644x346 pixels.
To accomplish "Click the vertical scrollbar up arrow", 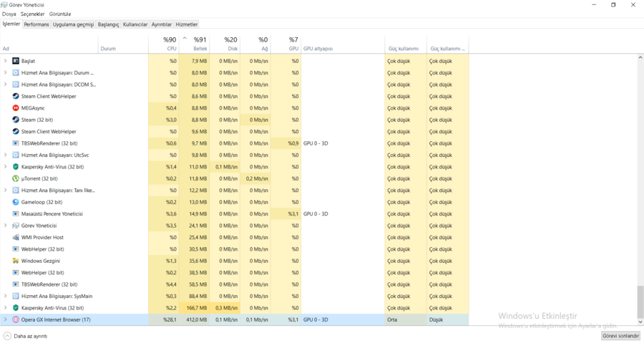I will 640,57.
